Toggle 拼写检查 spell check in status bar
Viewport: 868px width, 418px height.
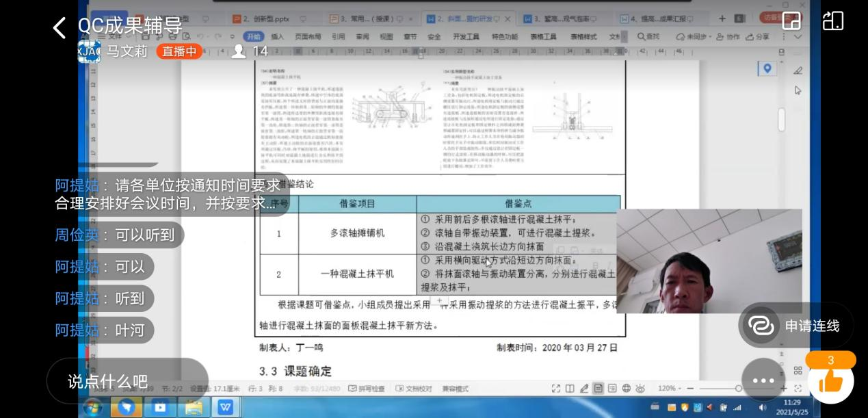pyautogui.click(x=367, y=389)
